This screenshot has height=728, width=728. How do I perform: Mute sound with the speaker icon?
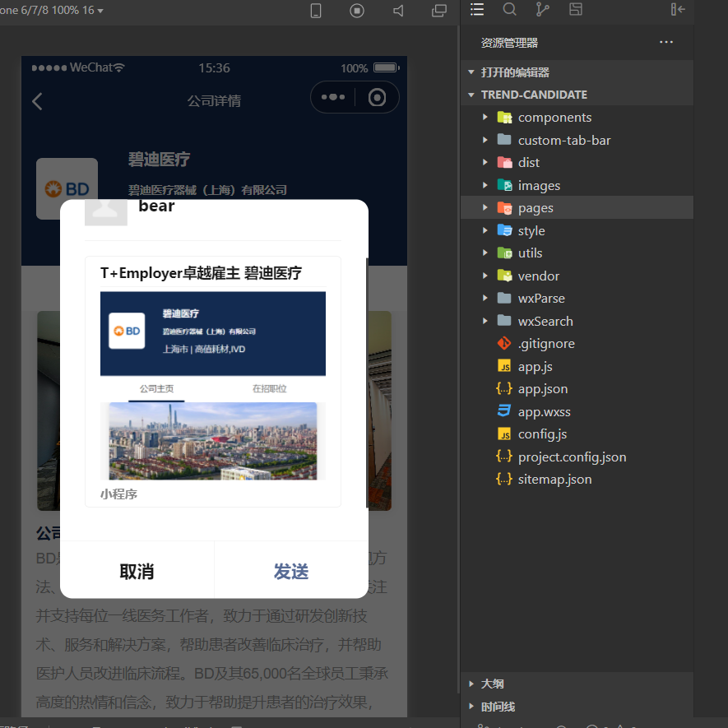(398, 10)
